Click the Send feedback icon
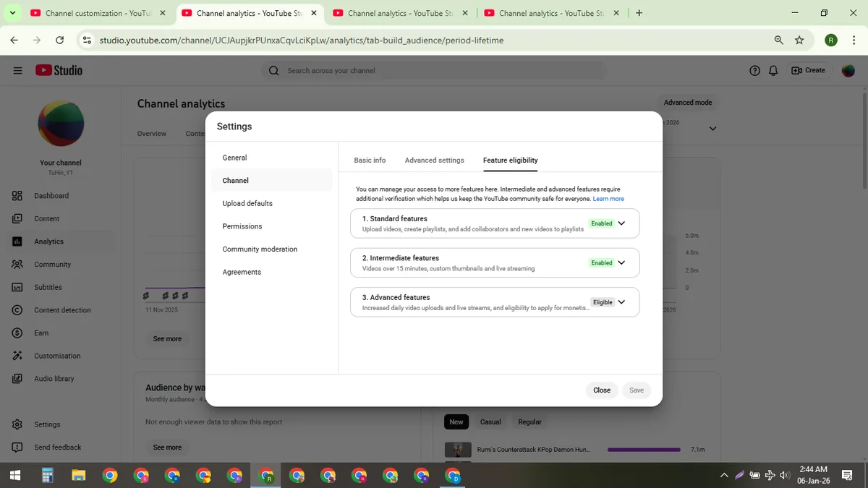 17,448
